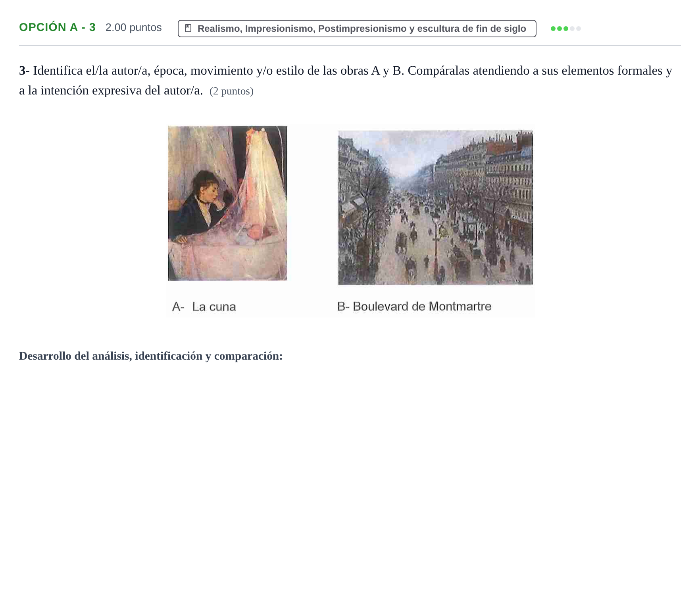
Task: Click the A- La cuna caption
Action: (204, 307)
